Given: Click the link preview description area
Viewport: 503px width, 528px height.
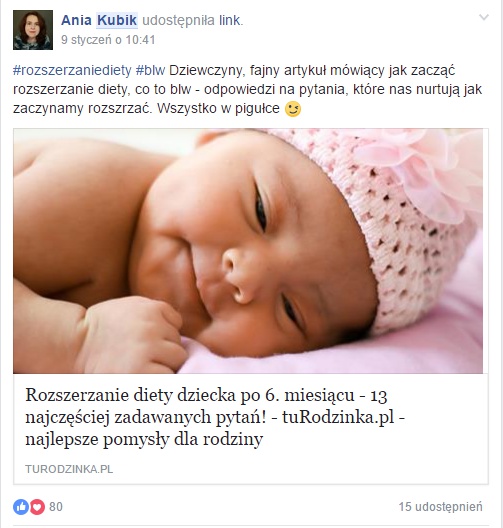Looking at the screenshot, I should coord(251,429).
